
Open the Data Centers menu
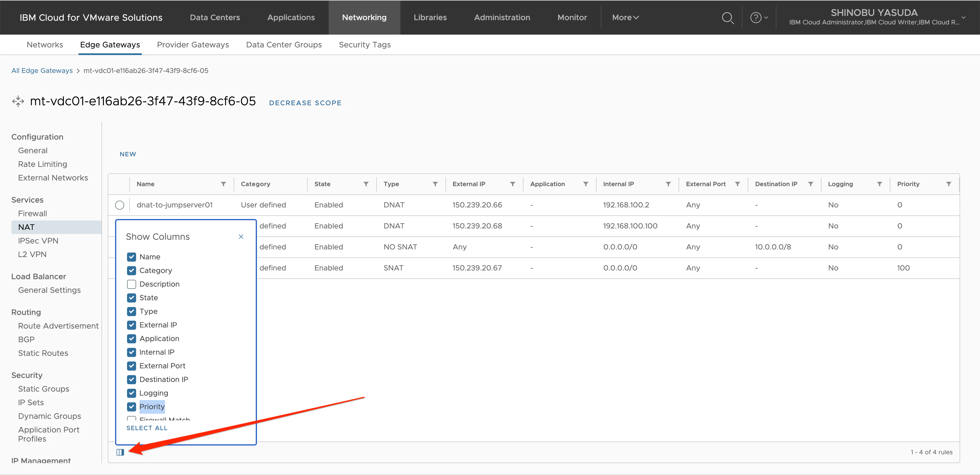click(215, 18)
